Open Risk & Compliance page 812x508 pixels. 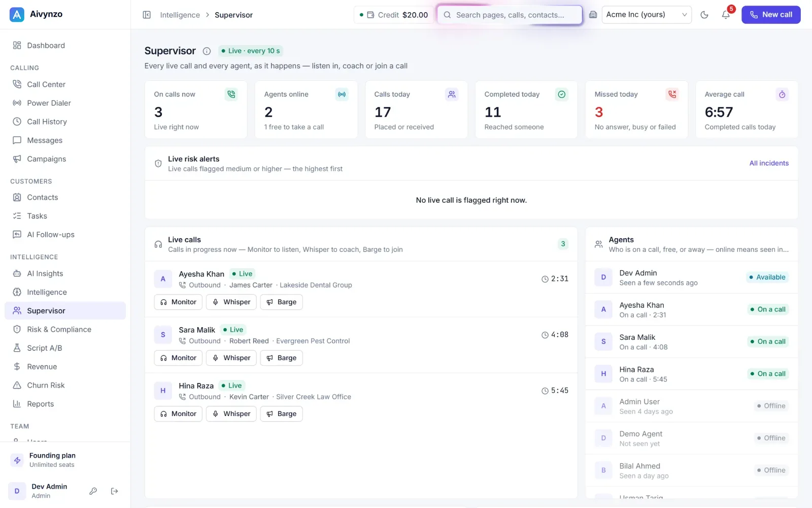coord(65,329)
